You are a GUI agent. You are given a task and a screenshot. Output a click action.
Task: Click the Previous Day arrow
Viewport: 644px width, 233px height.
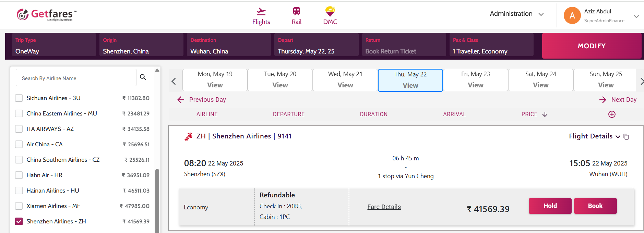pyautogui.click(x=181, y=100)
